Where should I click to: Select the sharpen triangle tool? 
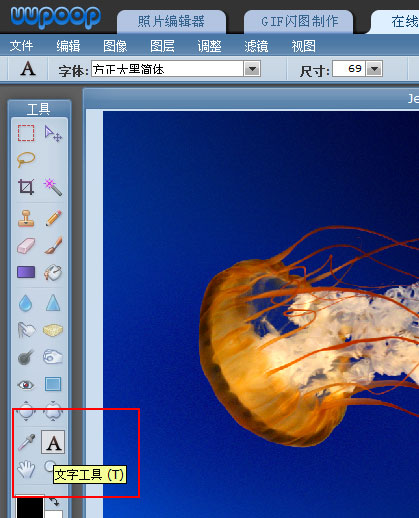(53, 303)
